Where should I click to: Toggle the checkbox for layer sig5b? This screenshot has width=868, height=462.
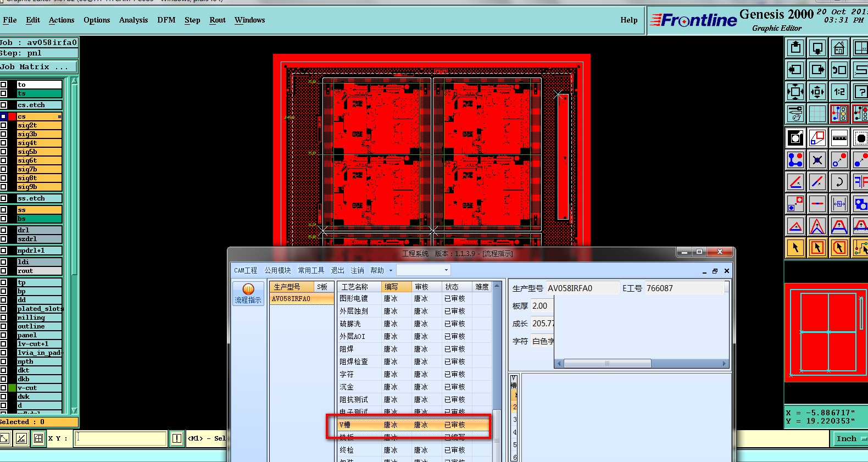(x=3, y=152)
